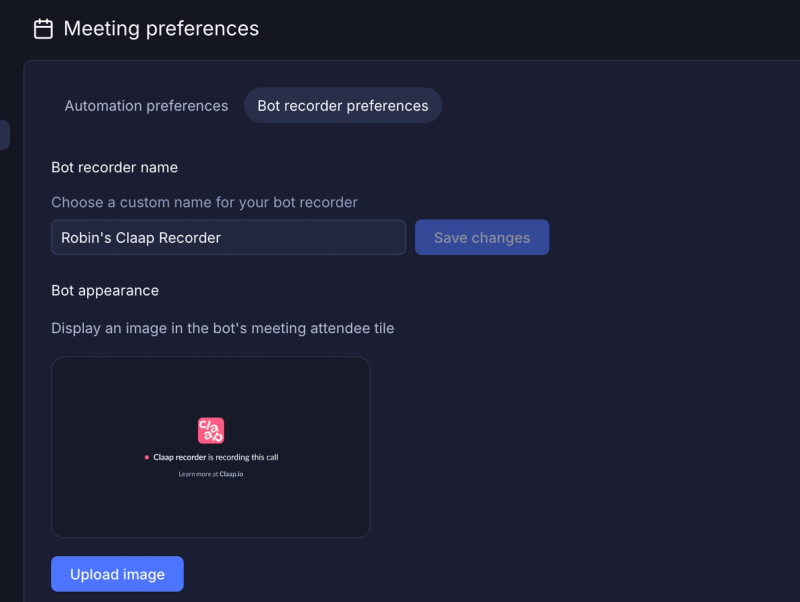Click the red recording dot indicator

[x=147, y=458]
